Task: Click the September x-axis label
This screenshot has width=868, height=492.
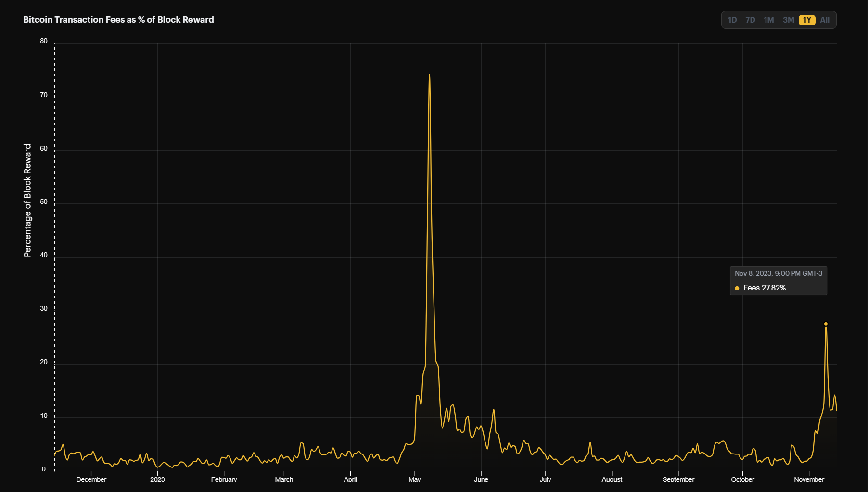Action: 678,479
